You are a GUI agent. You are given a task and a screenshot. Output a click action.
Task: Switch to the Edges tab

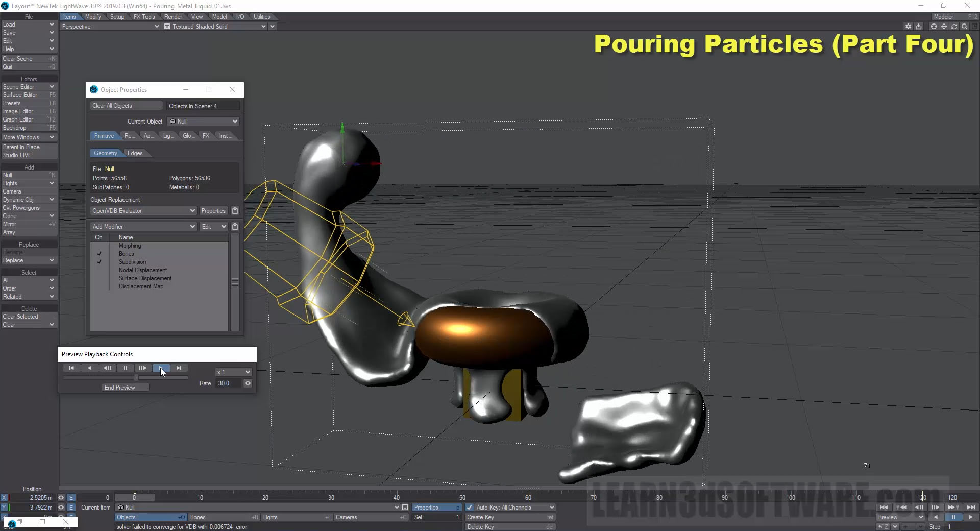coord(135,153)
